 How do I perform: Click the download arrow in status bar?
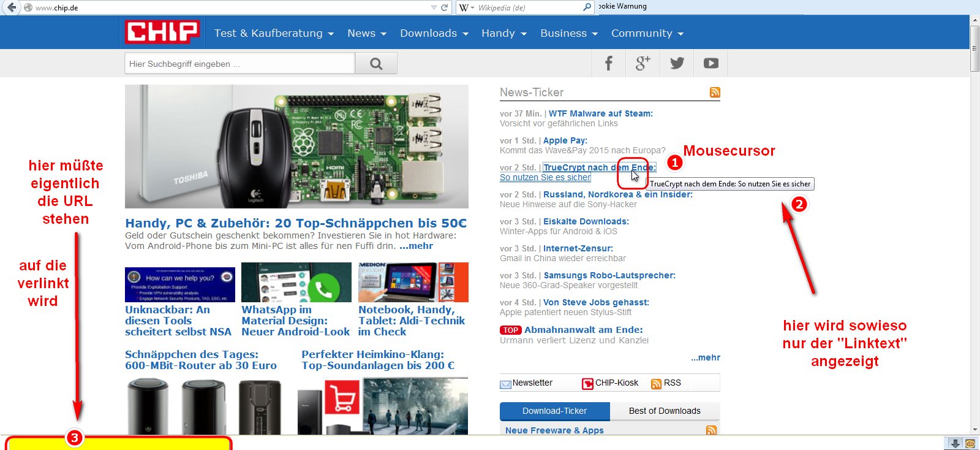tap(955, 443)
